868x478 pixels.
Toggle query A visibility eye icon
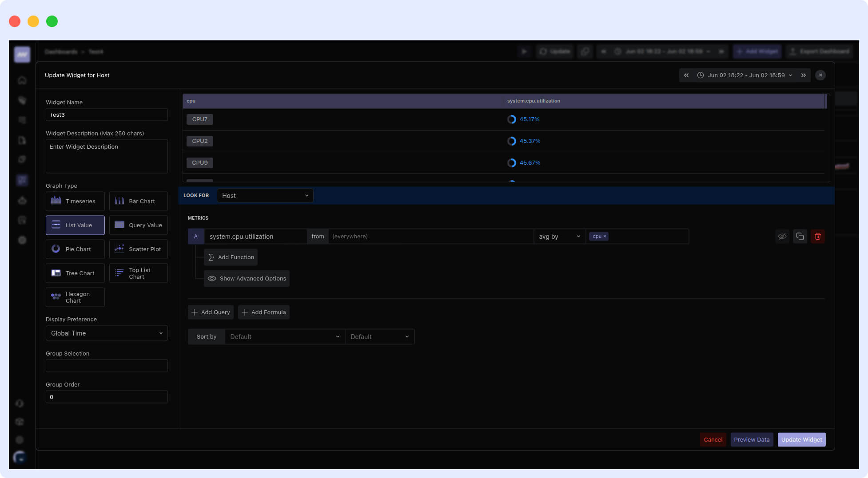click(x=782, y=237)
